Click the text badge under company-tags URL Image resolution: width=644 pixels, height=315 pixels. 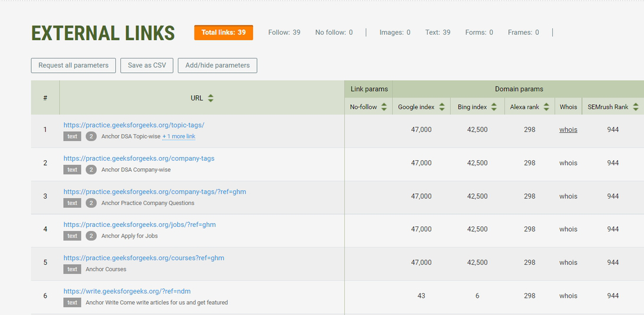point(72,170)
